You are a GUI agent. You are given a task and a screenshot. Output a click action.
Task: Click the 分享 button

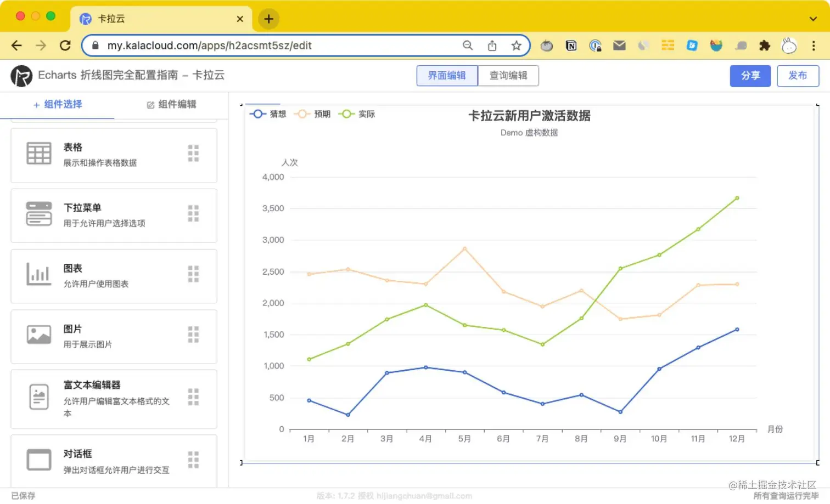click(750, 76)
